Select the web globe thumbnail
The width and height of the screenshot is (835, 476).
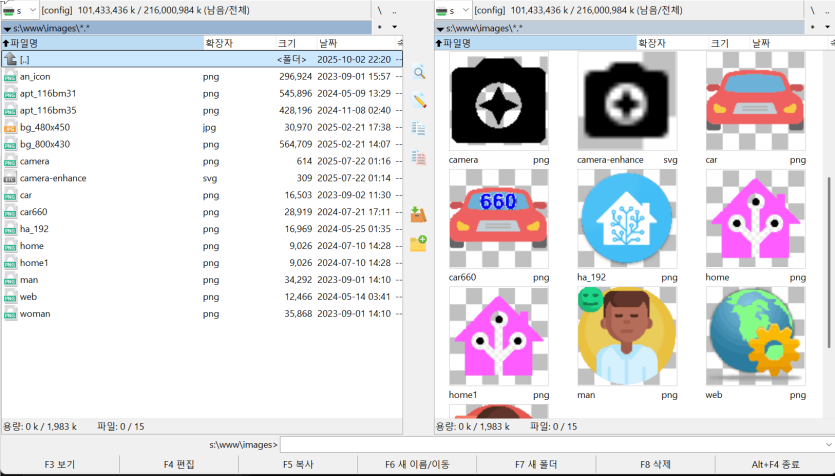(755, 336)
